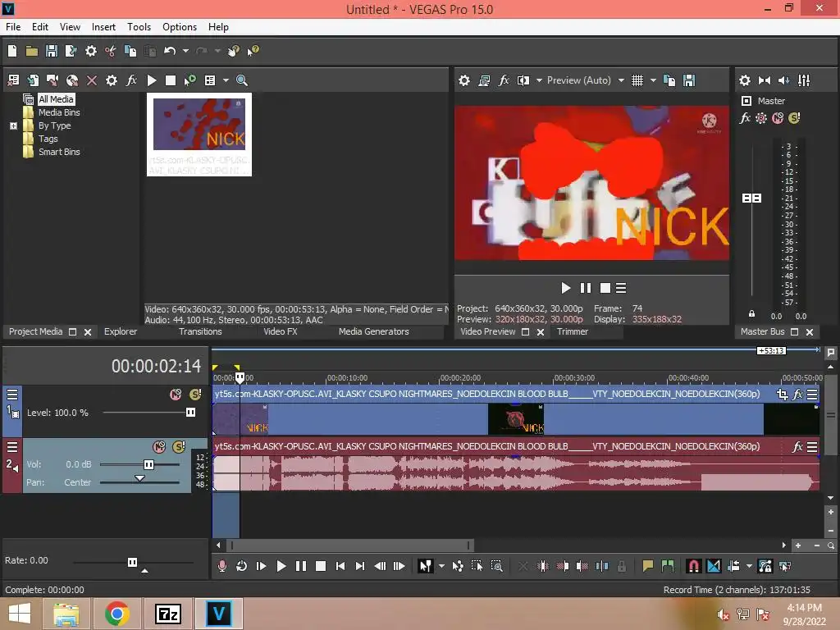Open Event FX on video event

(797, 395)
